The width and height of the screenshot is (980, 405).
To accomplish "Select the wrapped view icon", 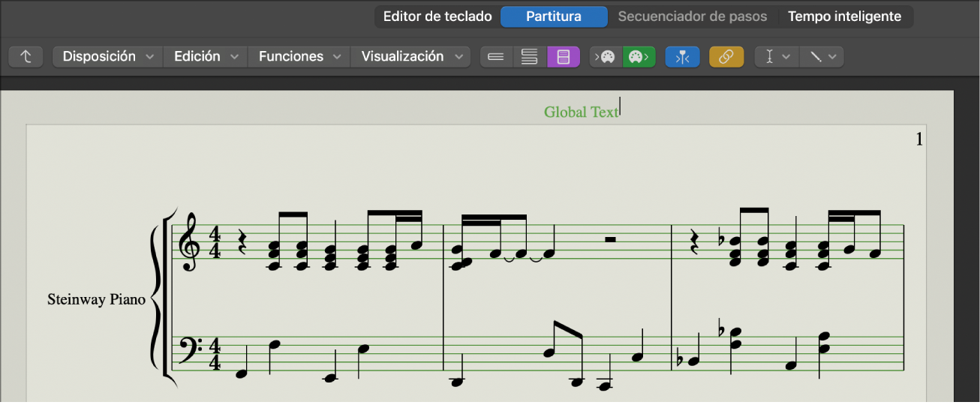I will point(530,57).
